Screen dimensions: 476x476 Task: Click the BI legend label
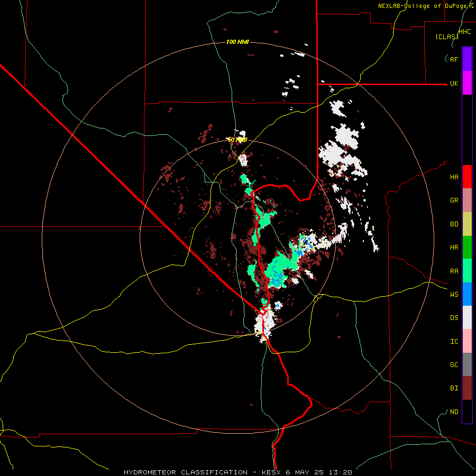coord(454,388)
